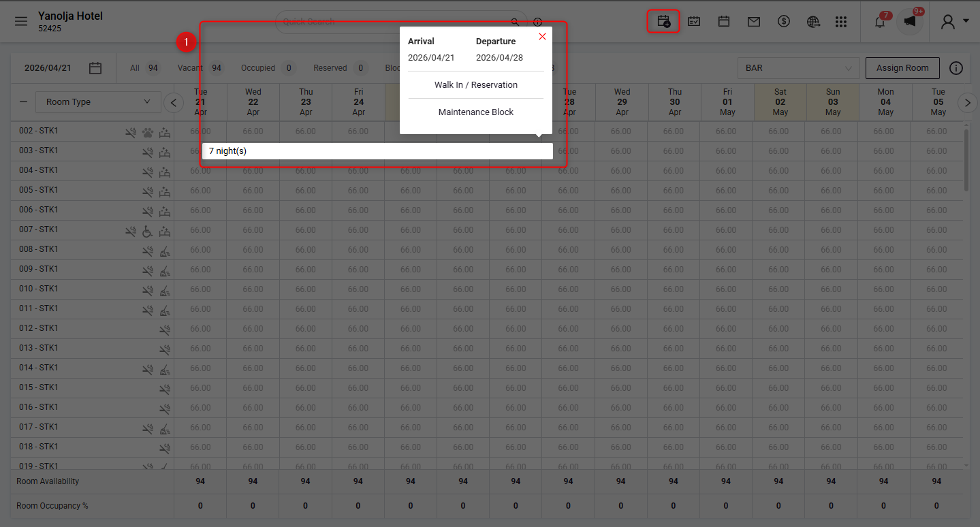Click the Room Occupancy % row label
Viewport: 980px width, 527px height.
tap(52, 506)
